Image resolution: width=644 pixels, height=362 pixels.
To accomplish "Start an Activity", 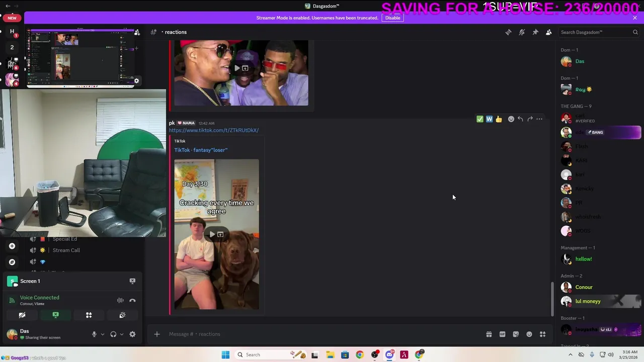I will click(89, 315).
